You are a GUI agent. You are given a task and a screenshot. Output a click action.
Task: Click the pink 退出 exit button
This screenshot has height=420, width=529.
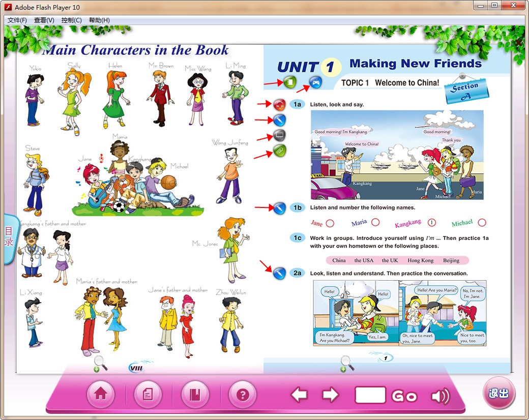[x=498, y=393]
